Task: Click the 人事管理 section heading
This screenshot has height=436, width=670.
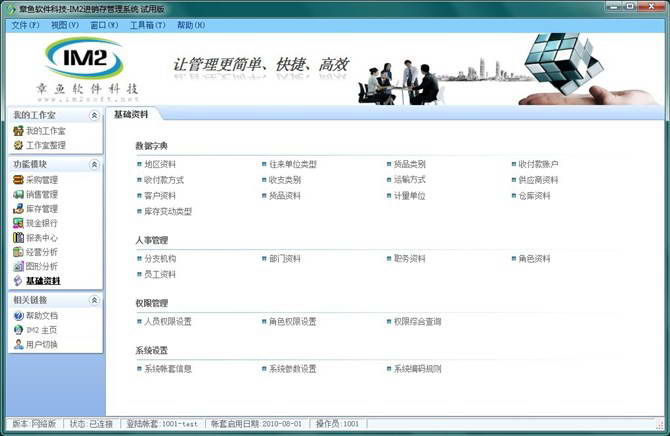Action: click(152, 240)
